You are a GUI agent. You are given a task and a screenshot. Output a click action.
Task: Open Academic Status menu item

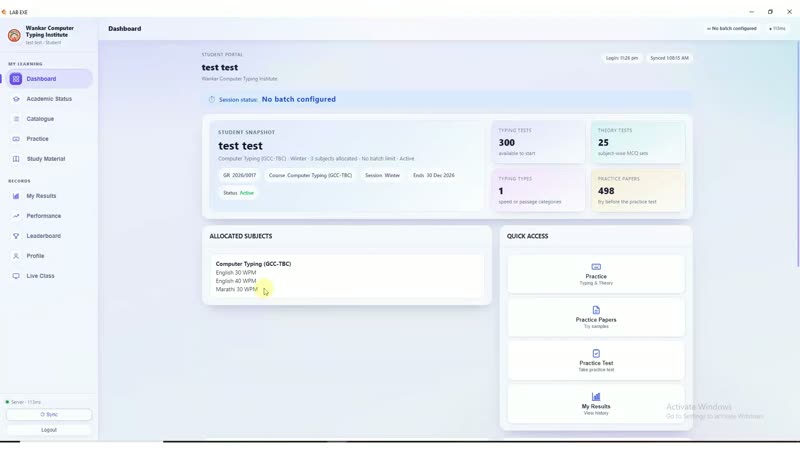pyautogui.click(x=49, y=99)
